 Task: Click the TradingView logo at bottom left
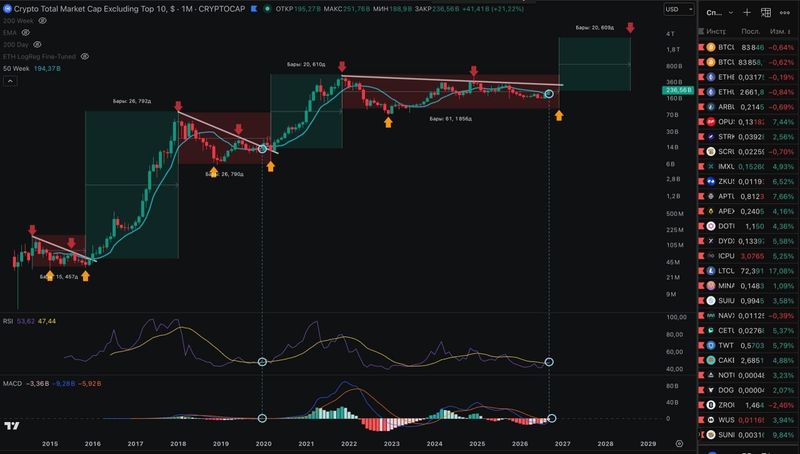pyautogui.click(x=11, y=426)
